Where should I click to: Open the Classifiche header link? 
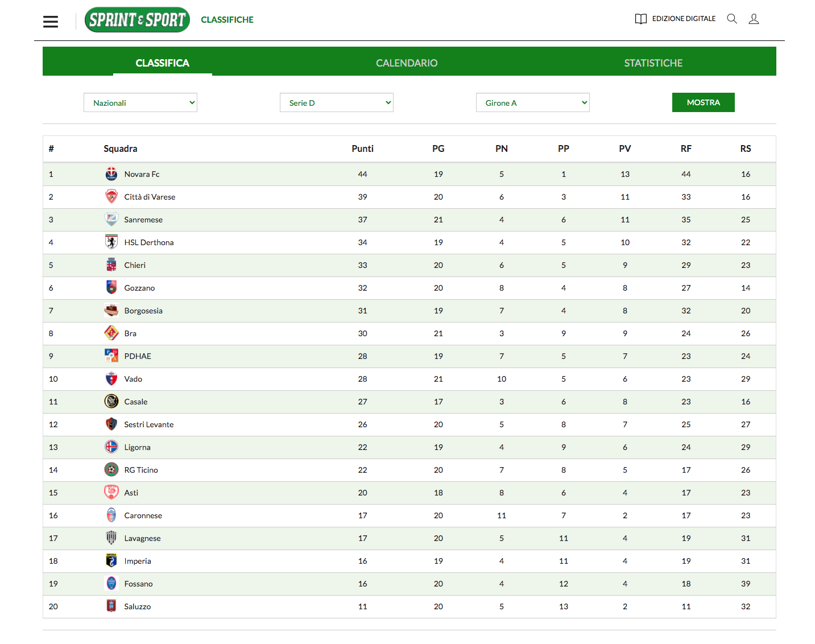(x=227, y=20)
